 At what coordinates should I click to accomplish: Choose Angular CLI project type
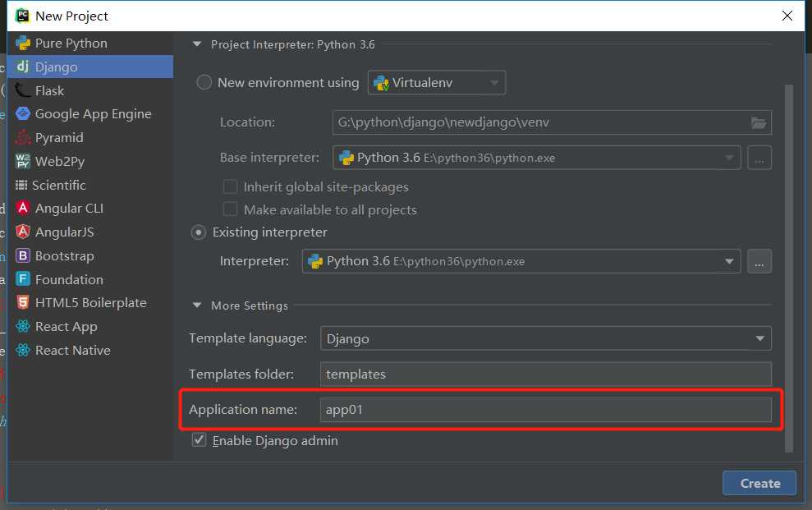[x=90, y=208]
